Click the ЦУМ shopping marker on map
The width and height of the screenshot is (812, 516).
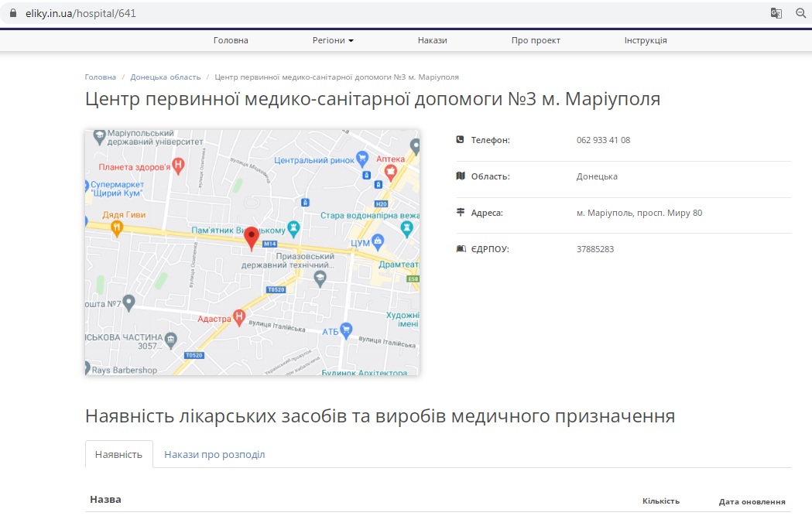click(x=378, y=241)
